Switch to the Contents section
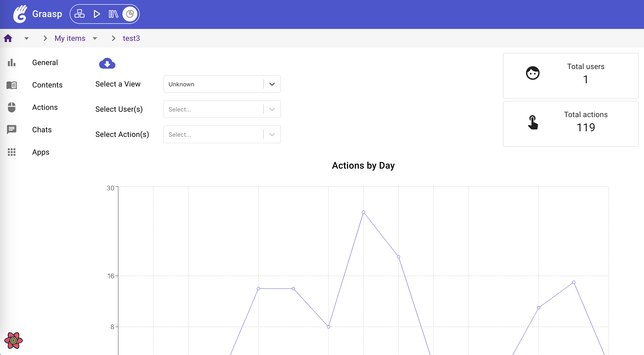This screenshot has height=355, width=644. pyautogui.click(x=47, y=85)
